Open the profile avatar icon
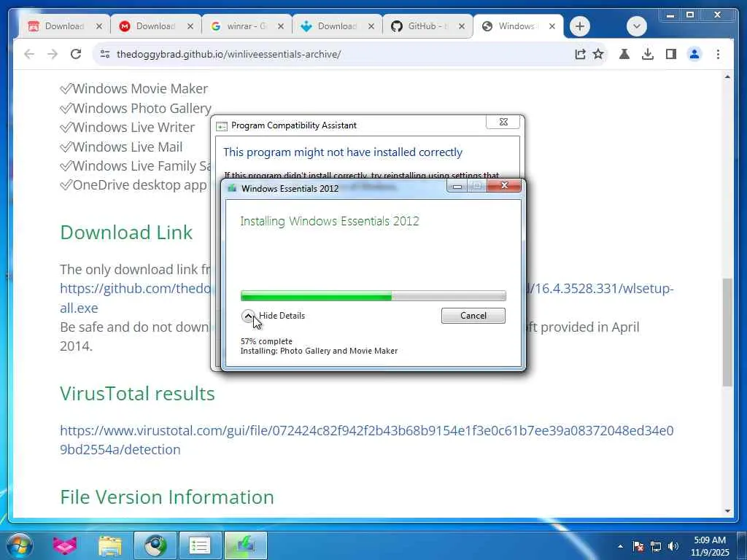This screenshot has width=747, height=560. (x=694, y=54)
